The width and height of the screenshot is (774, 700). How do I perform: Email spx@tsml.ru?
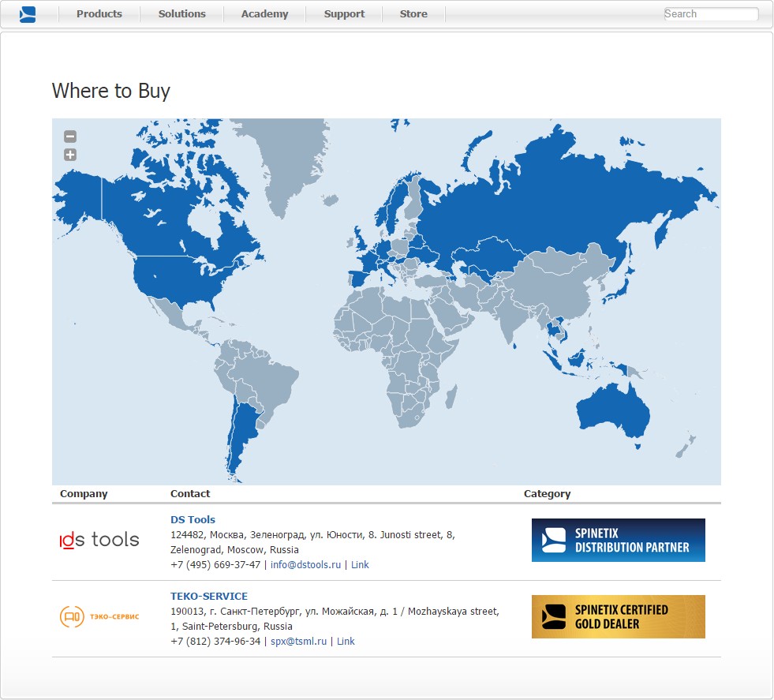pos(299,642)
